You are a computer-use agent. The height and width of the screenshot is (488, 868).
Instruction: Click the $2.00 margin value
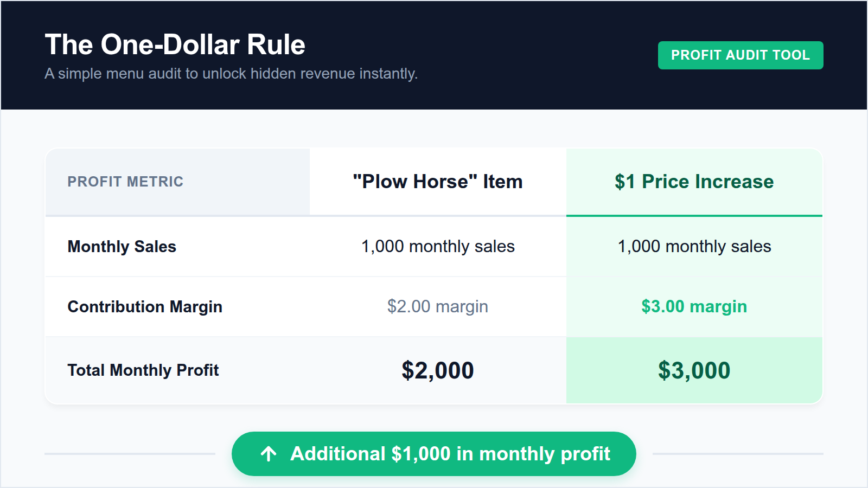[437, 306]
